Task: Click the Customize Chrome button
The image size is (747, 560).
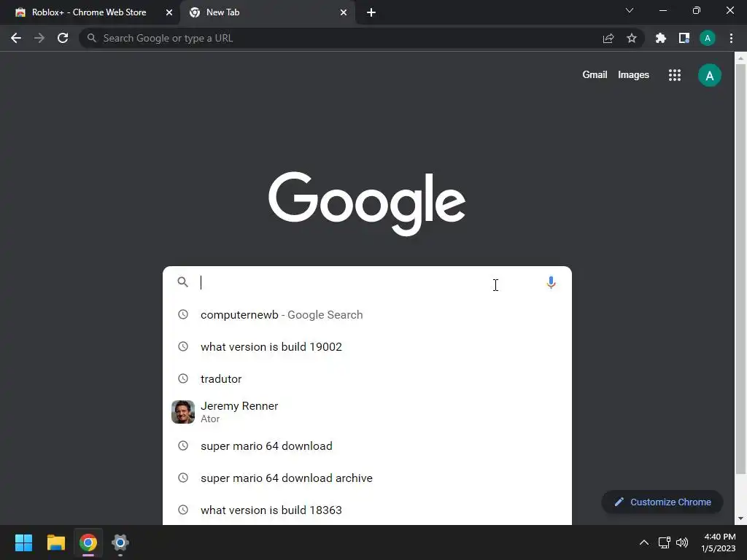Action: [x=662, y=502]
